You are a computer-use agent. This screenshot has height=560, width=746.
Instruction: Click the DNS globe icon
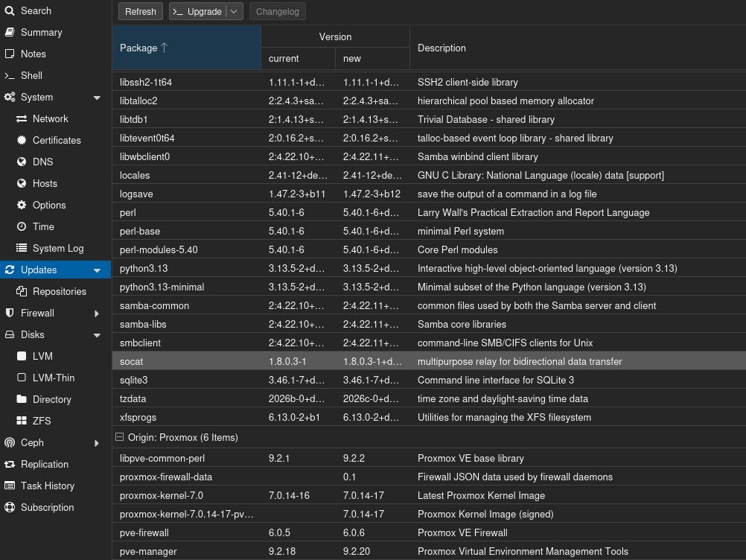[22, 162]
